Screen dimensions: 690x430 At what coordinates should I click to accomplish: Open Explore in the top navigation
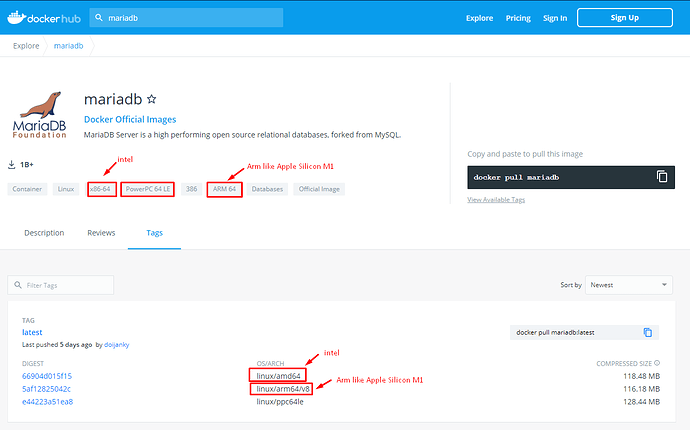click(480, 18)
